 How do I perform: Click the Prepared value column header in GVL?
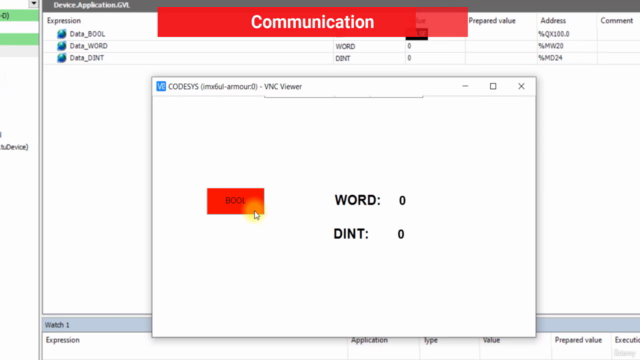click(492, 20)
